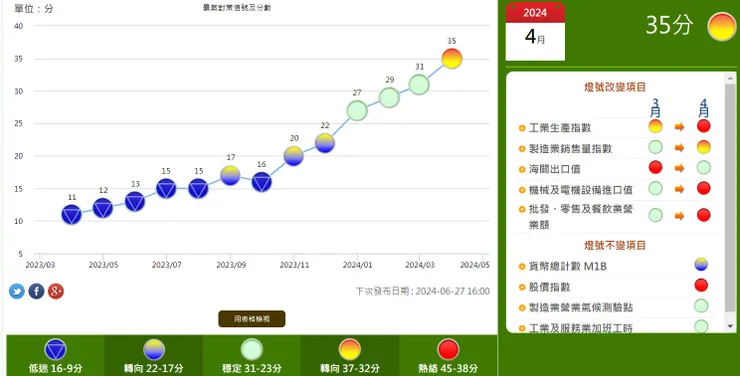The height and width of the screenshot is (376, 740).
Task: Select the score 22 yellow-blue data point
Action: (x=325, y=143)
